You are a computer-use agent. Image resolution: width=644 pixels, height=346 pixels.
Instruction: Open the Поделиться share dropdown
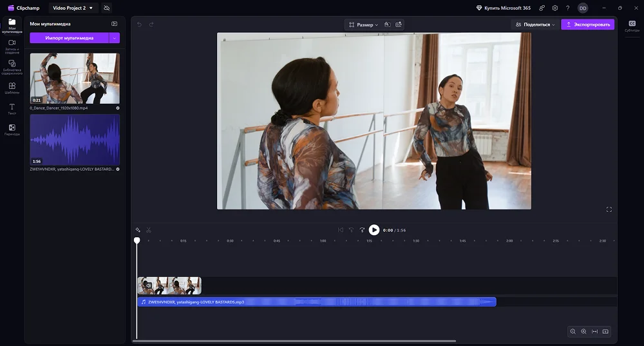(x=535, y=24)
